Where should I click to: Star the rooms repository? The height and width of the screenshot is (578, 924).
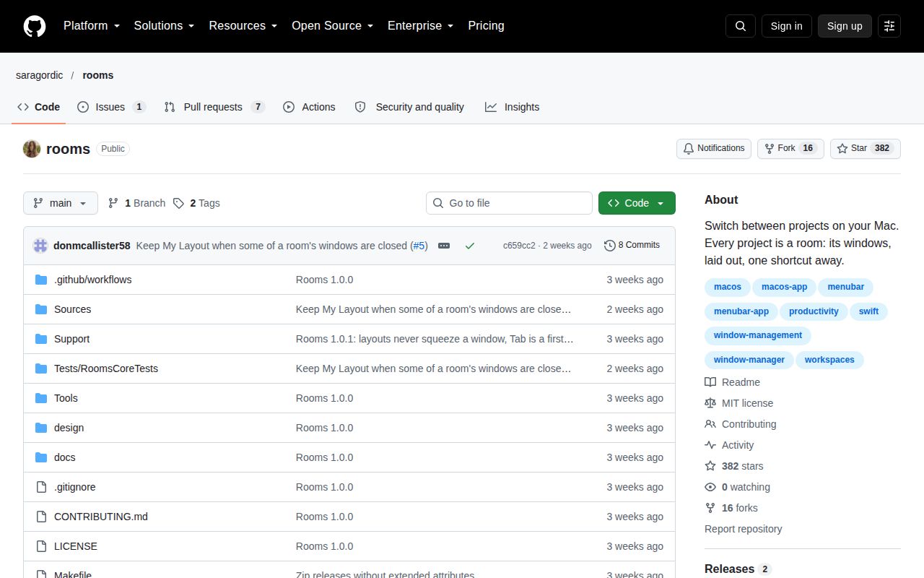(866, 149)
